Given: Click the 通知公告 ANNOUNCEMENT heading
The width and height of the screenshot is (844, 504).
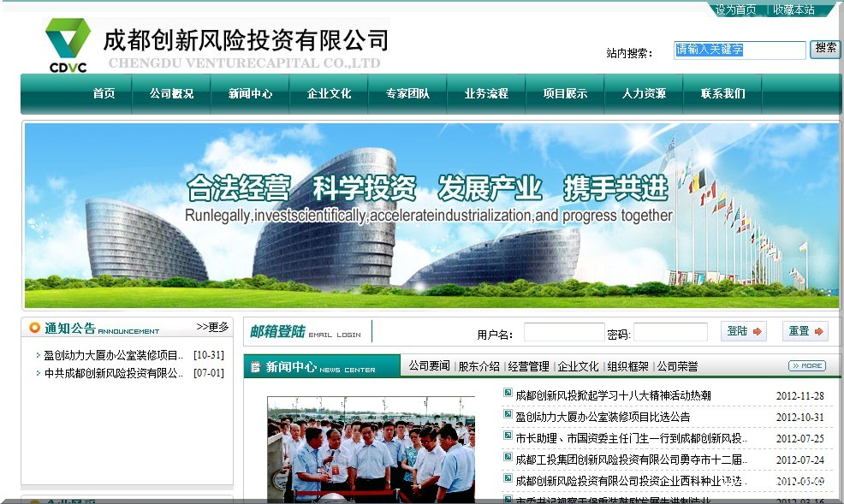Looking at the screenshot, I should tap(102, 328).
